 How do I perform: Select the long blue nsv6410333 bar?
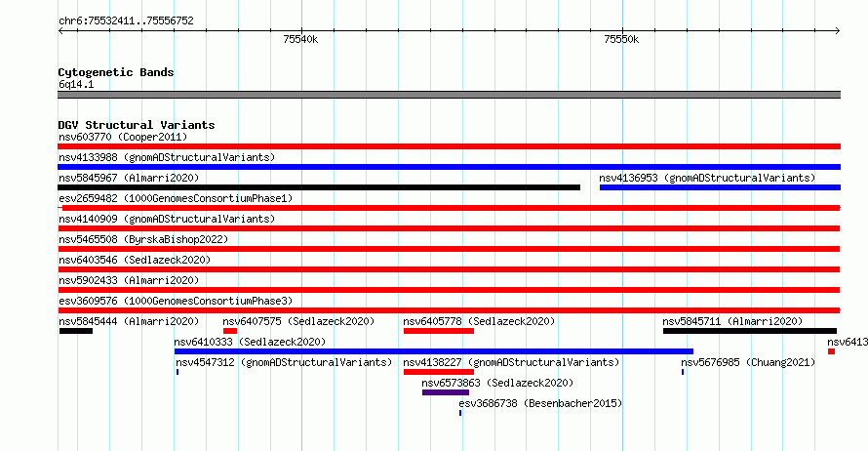[433, 351]
